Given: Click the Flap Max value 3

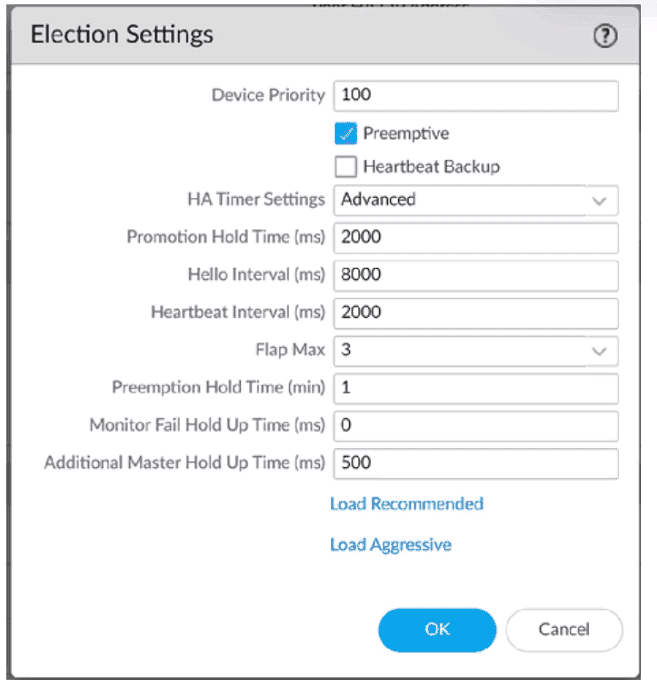Looking at the screenshot, I should (346, 351).
